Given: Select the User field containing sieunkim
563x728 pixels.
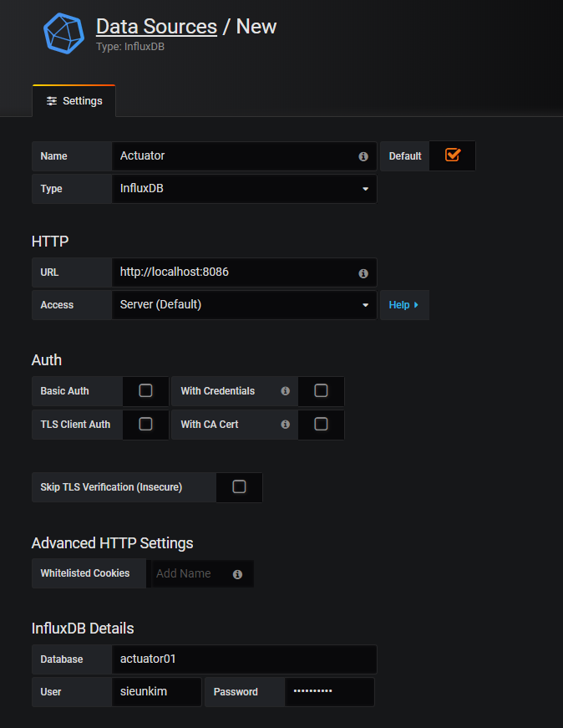Looking at the screenshot, I should coord(156,692).
